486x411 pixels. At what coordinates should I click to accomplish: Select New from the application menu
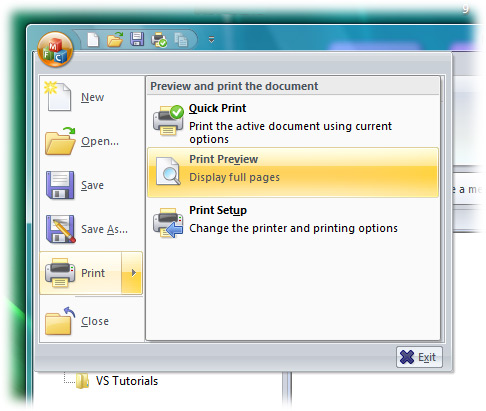tap(91, 97)
